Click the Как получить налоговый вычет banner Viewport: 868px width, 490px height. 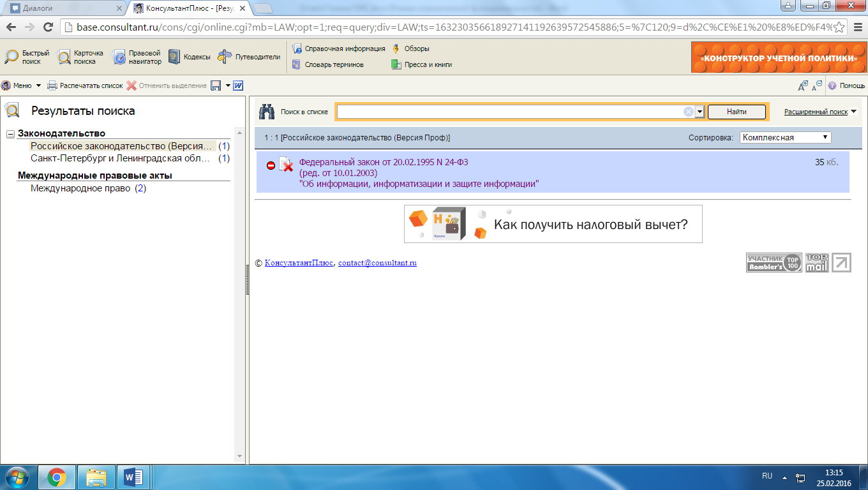pos(553,224)
